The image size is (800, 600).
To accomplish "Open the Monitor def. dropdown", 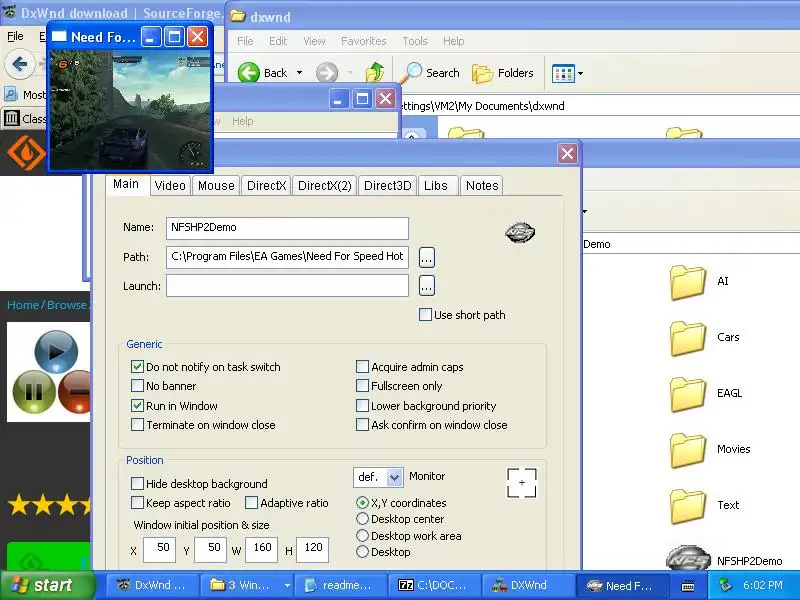I will click(x=394, y=478).
